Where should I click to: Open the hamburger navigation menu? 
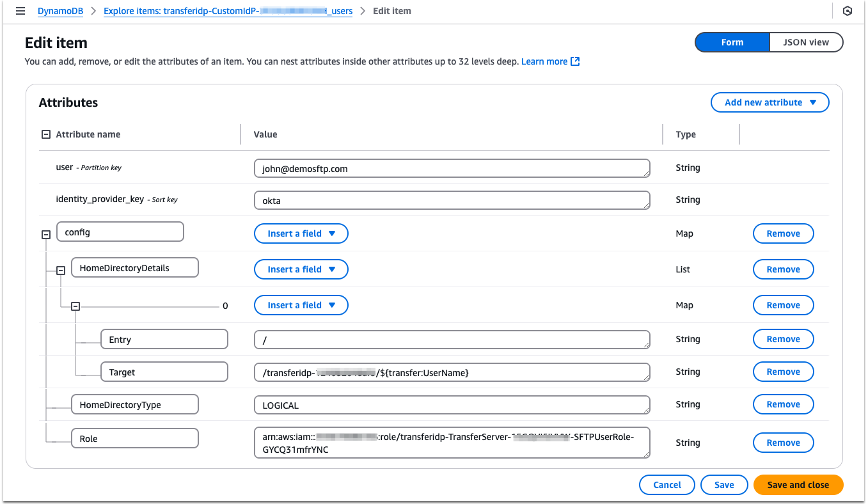(20, 10)
